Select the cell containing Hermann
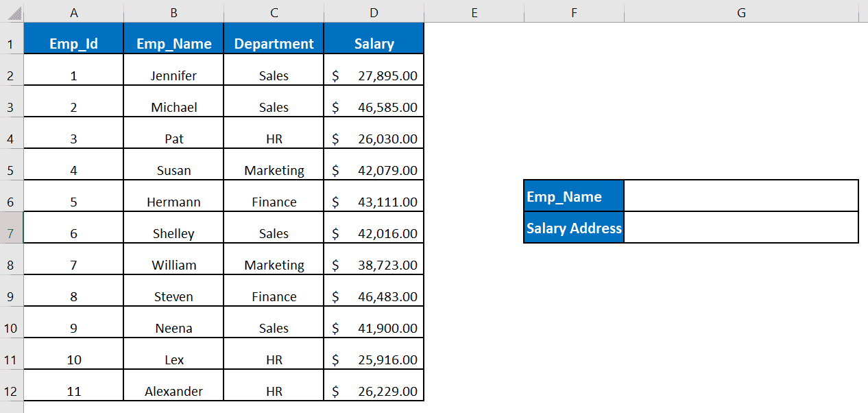 tap(173, 196)
